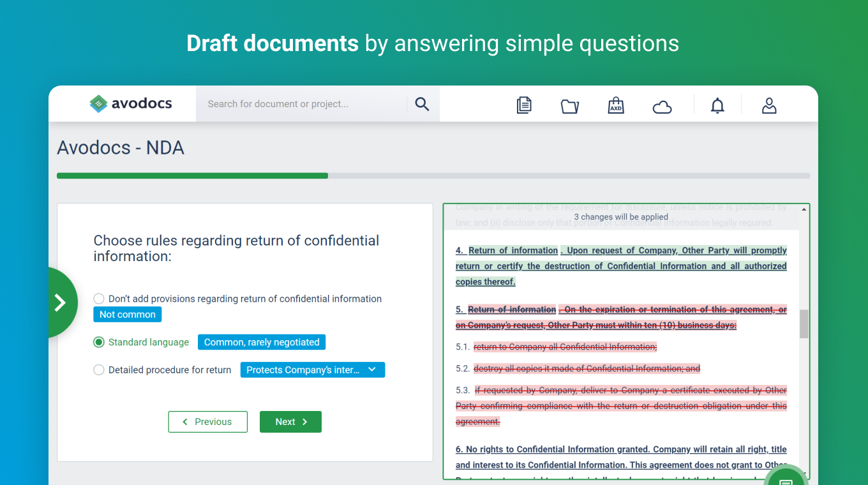Open cloud storage from the toolbar
The height and width of the screenshot is (485, 868).
pos(662,106)
